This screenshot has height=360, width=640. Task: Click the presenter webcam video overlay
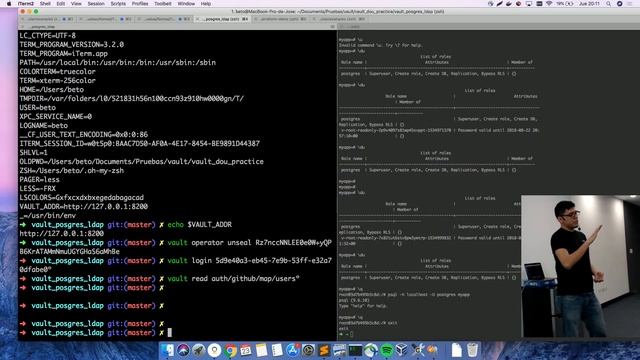(x=580, y=266)
